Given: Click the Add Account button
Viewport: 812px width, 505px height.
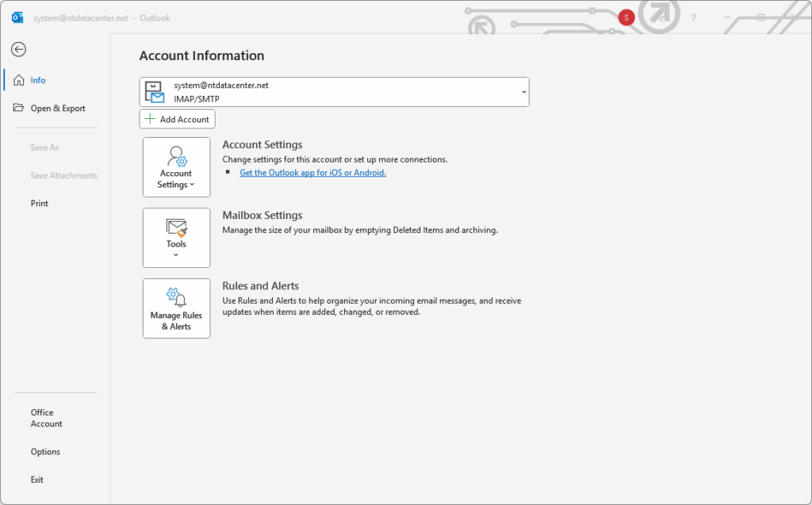Looking at the screenshot, I should 177,119.
